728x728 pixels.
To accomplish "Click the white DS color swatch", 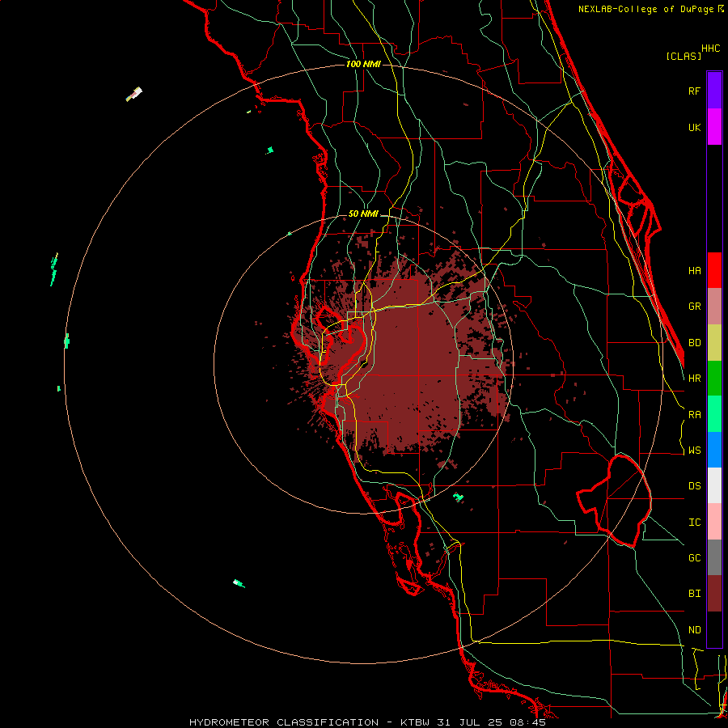I will [x=714, y=485].
